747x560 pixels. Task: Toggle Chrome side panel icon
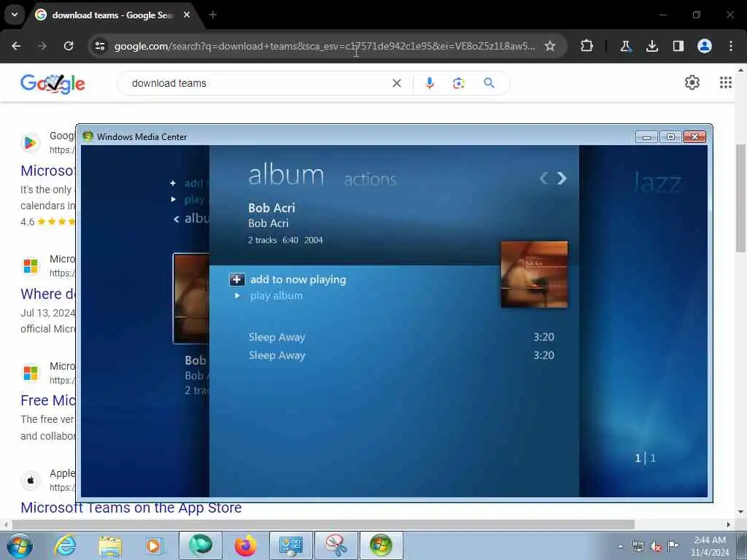[x=678, y=46]
